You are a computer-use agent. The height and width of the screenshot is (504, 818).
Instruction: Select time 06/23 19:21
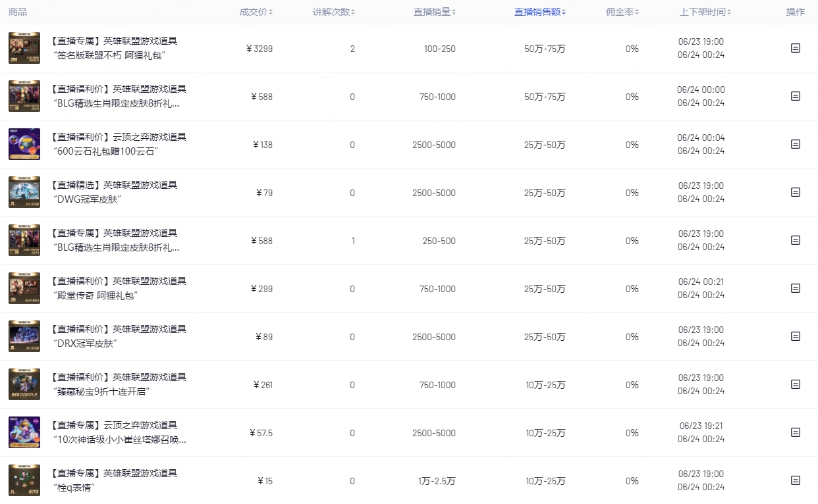[701, 426]
